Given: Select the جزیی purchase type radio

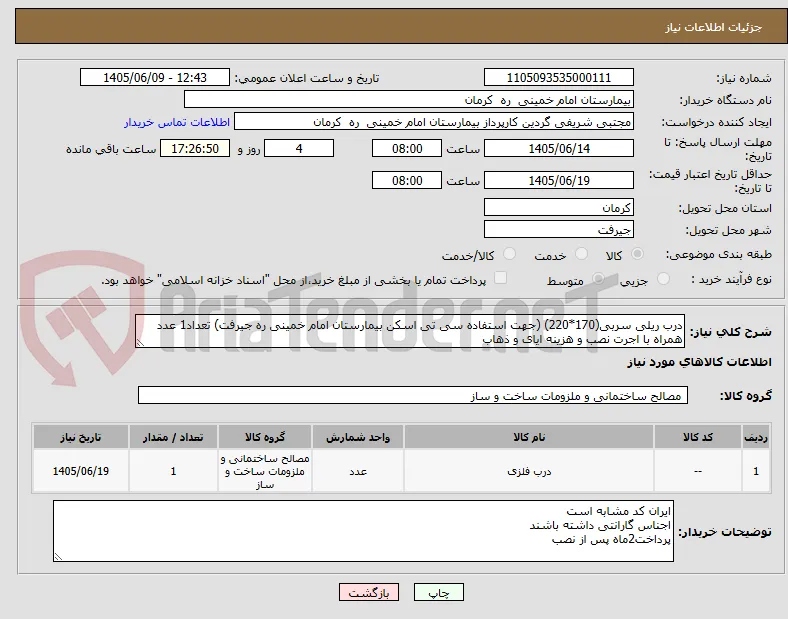Looking at the screenshot, I should point(663,279).
